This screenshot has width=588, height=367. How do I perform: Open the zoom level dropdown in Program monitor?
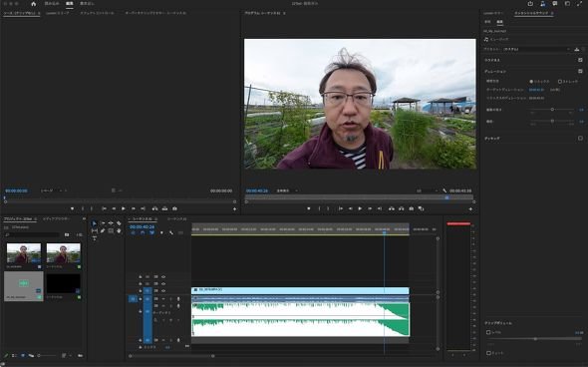point(287,191)
